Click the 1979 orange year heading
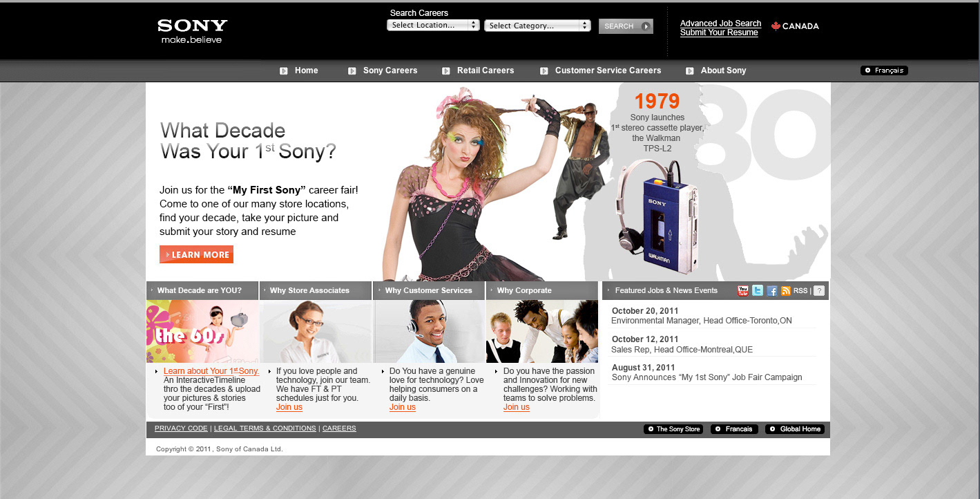 (x=657, y=102)
